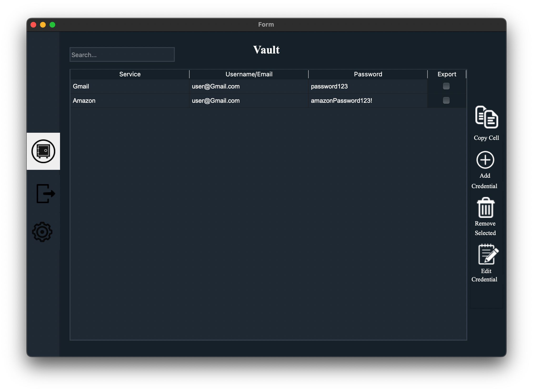The width and height of the screenshot is (533, 392).
Task: Check the Export box for Gmail
Action: click(446, 86)
